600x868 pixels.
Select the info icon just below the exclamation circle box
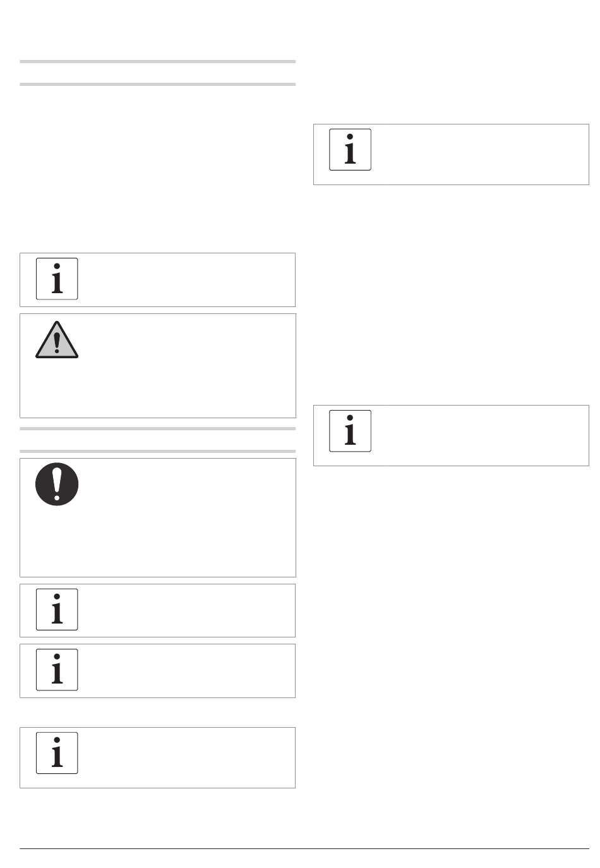[57, 609]
